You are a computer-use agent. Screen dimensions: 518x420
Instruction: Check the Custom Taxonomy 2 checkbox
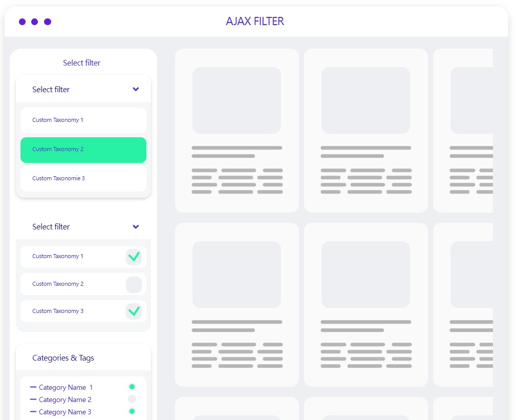pos(134,284)
